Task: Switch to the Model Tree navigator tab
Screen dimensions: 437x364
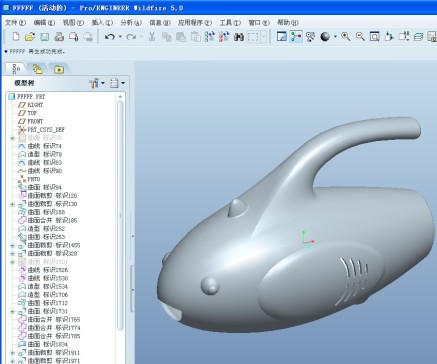Action: point(16,69)
